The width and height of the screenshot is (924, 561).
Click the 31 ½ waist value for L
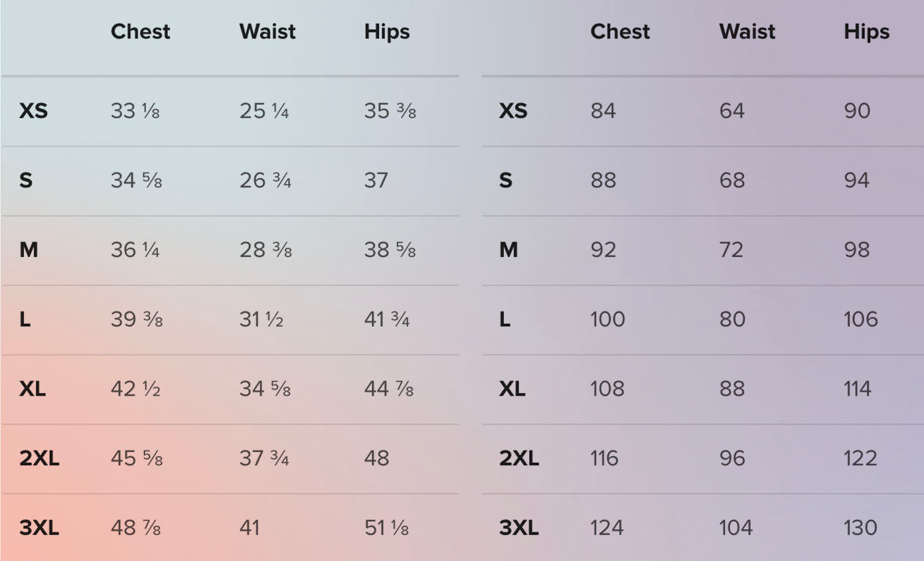pos(261,319)
